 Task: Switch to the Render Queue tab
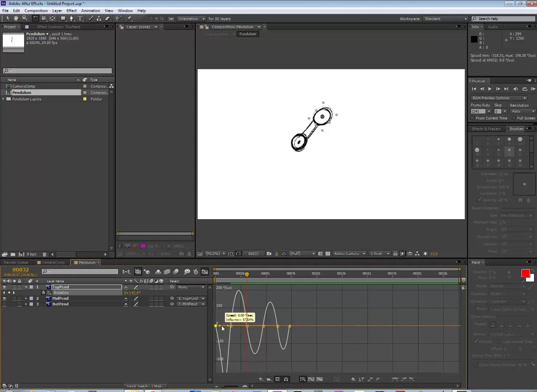[16, 262]
